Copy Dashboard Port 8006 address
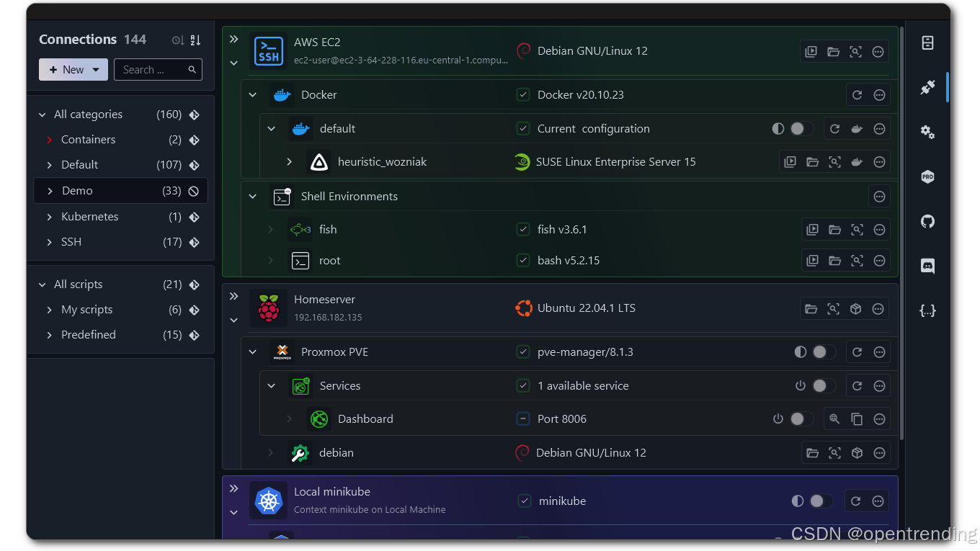Viewport: 980px width, 551px height. (x=857, y=419)
